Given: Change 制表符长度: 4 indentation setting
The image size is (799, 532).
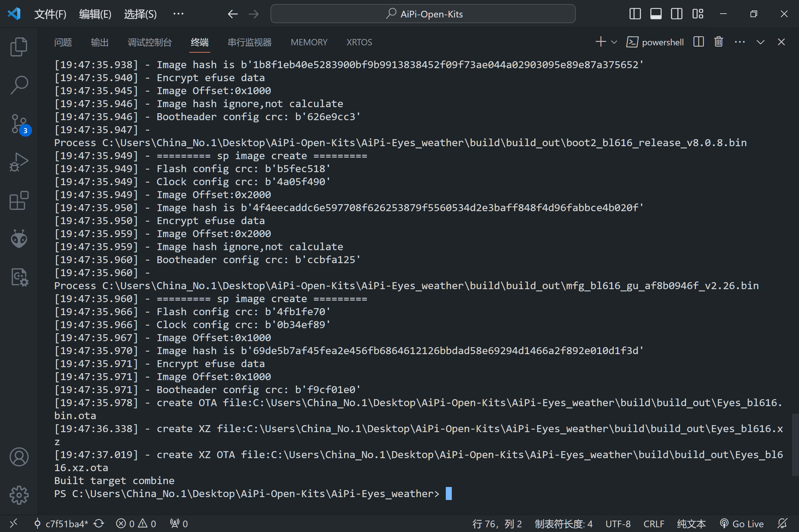Looking at the screenshot, I should point(563,524).
